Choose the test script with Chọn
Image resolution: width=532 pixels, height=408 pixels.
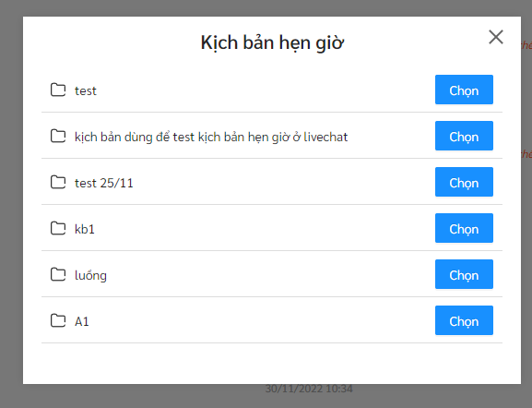click(464, 90)
